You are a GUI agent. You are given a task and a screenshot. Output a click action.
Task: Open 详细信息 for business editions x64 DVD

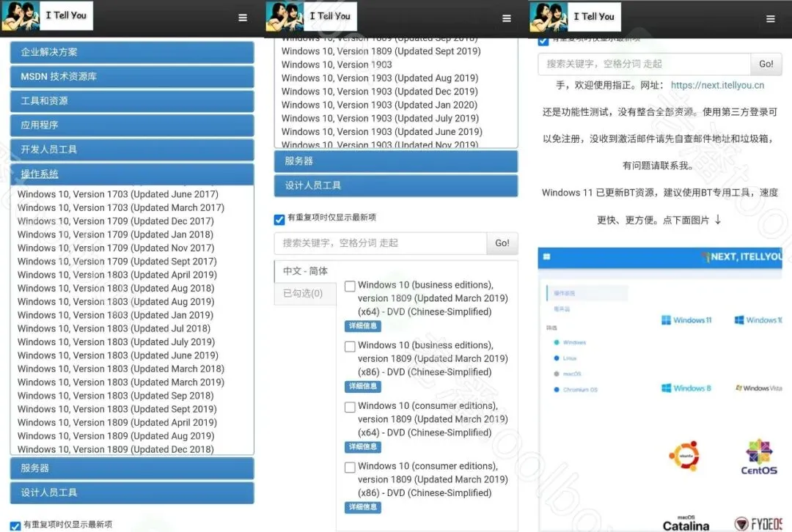pyautogui.click(x=363, y=326)
